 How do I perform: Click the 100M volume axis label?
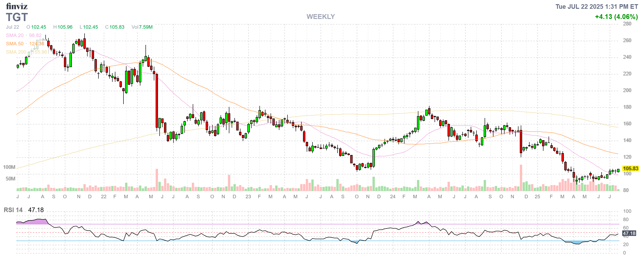tap(9, 167)
